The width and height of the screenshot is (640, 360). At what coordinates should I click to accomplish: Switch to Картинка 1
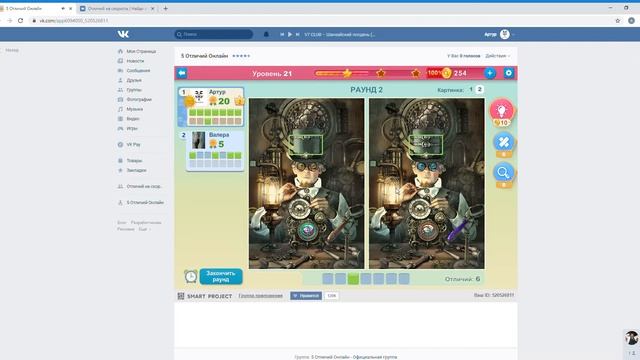click(471, 89)
